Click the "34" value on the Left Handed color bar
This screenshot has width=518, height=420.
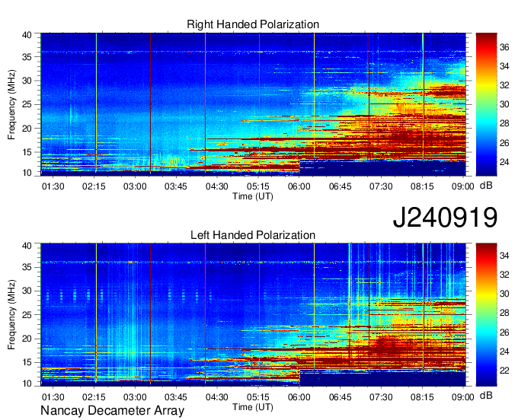(x=504, y=256)
